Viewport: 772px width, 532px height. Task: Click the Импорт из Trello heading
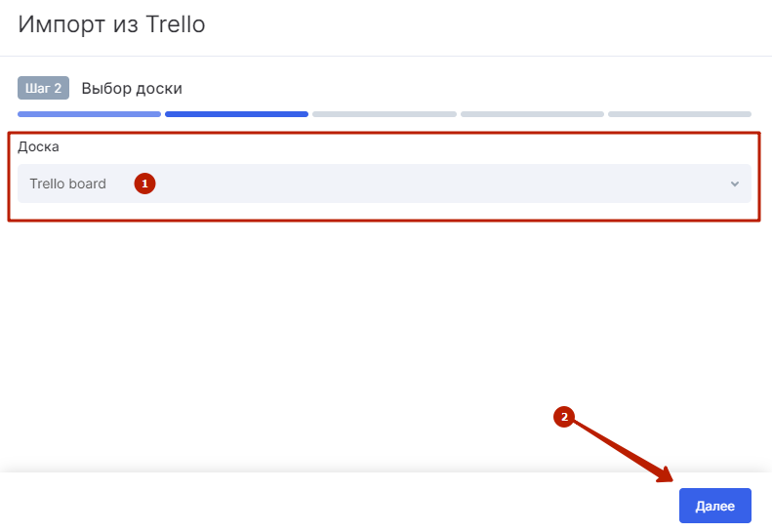(x=112, y=24)
